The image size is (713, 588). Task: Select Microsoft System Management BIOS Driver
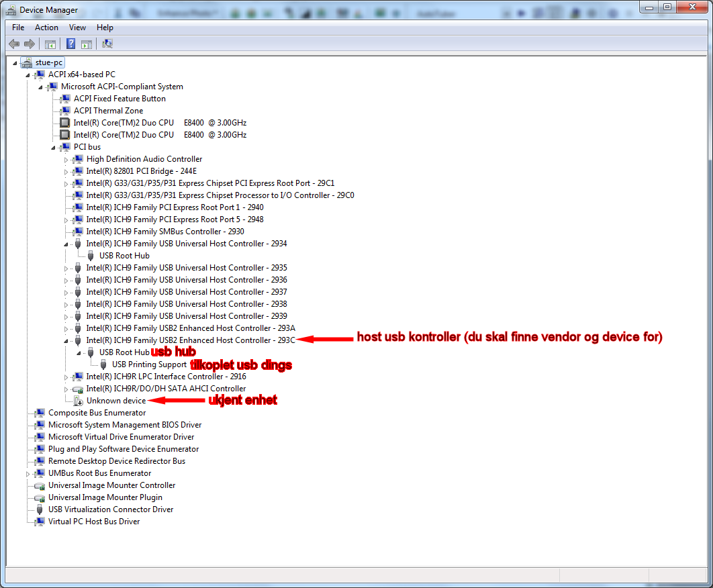[x=125, y=425]
